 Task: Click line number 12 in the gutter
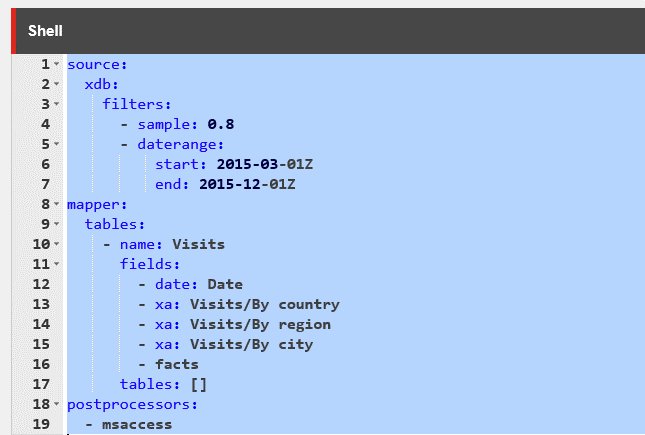coord(41,284)
